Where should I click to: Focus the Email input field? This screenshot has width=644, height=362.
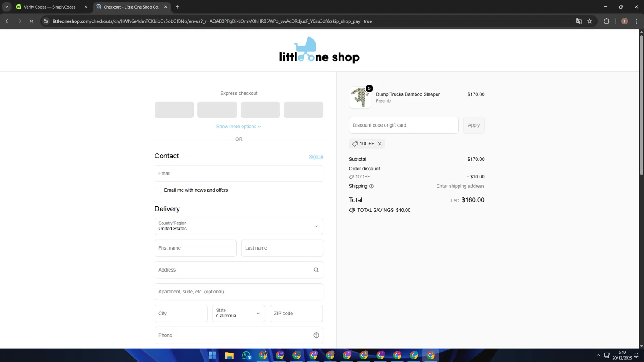(239, 173)
